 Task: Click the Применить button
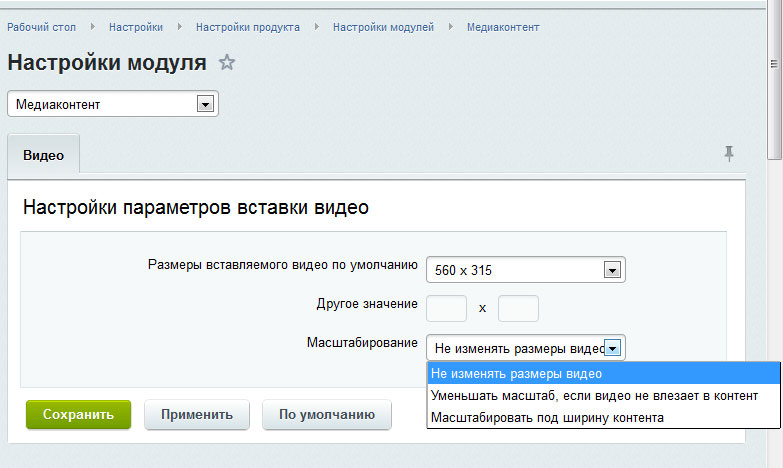tap(197, 415)
